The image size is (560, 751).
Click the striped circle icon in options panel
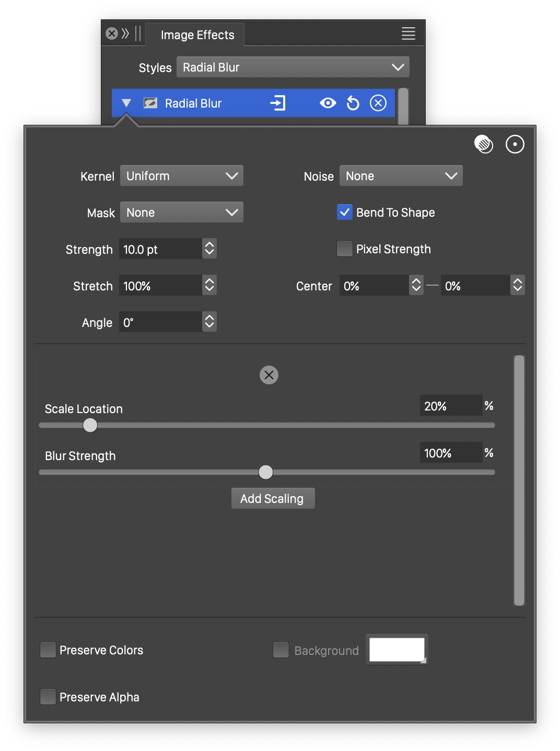pos(484,144)
